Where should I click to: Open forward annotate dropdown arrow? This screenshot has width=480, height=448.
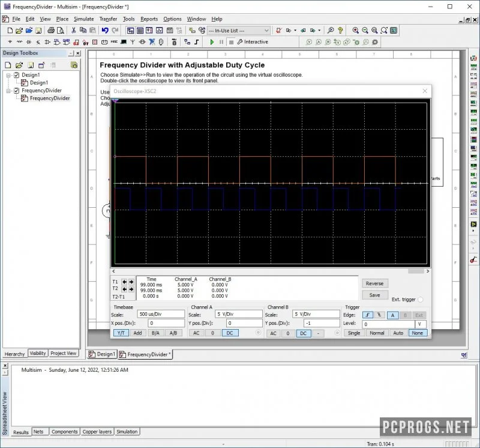point(319,31)
